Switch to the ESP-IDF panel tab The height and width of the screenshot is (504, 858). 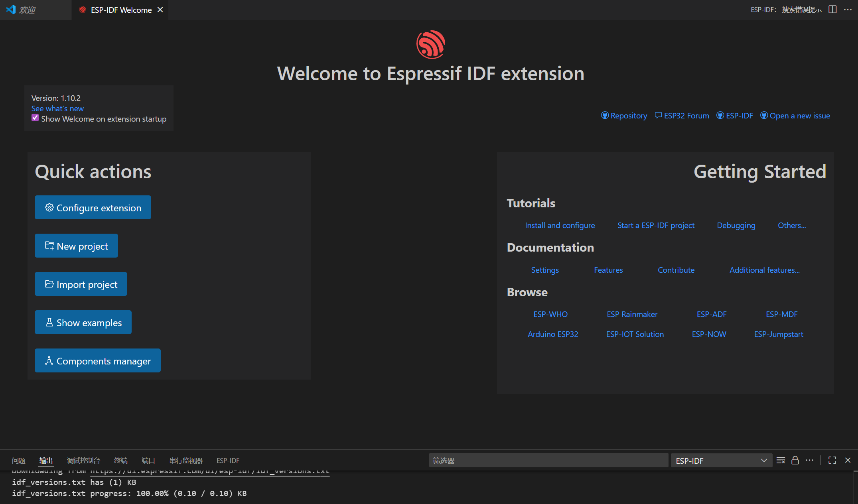point(228,461)
